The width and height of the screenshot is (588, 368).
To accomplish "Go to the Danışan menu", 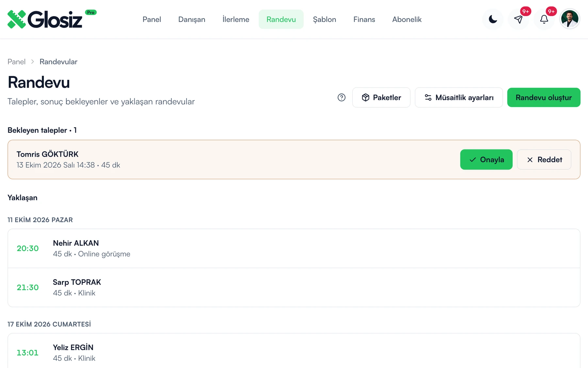I will point(192,19).
